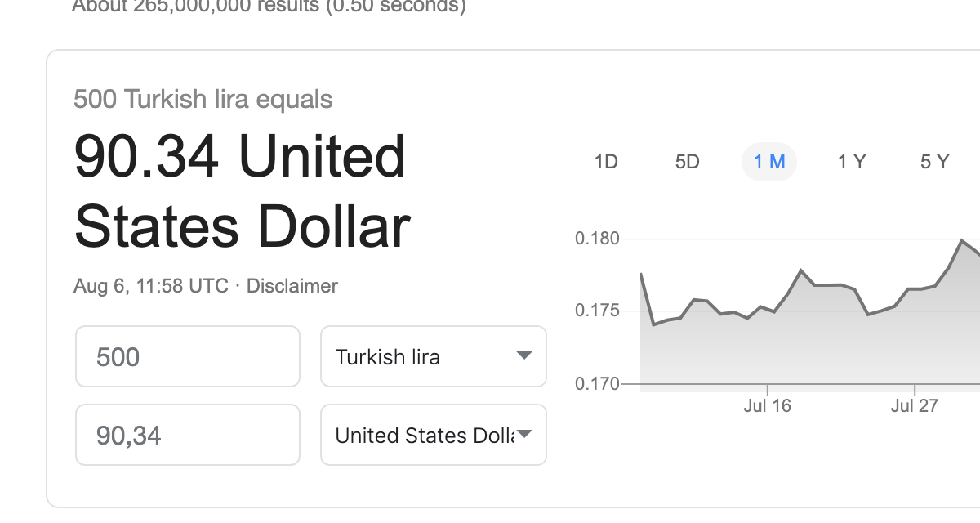Screen dimensions: 980x523
Task: Select the 1D chart range tab
Action: click(605, 162)
